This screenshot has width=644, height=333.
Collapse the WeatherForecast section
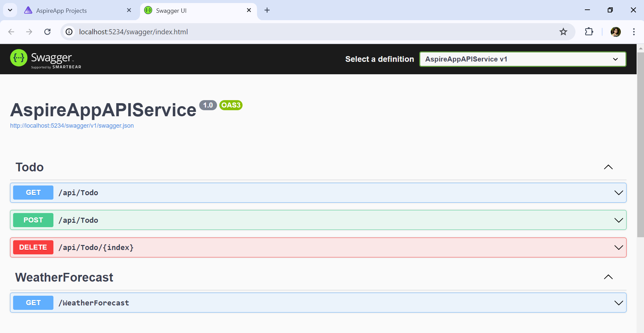click(x=608, y=277)
